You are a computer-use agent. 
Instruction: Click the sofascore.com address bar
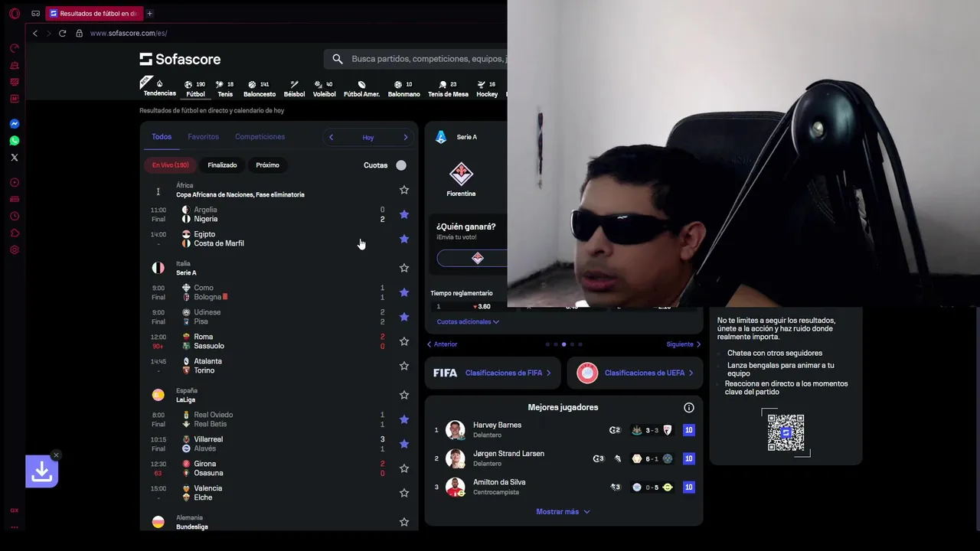(x=129, y=33)
